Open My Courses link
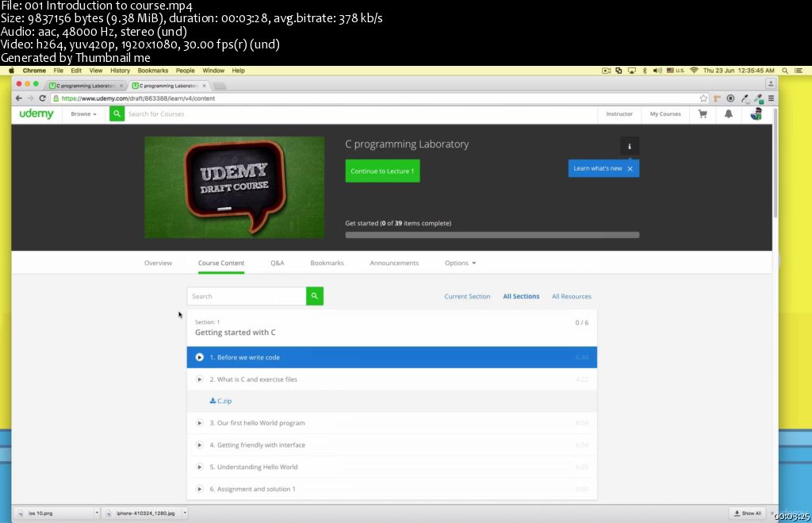This screenshot has width=812, height=523. [x=665, y=114]
